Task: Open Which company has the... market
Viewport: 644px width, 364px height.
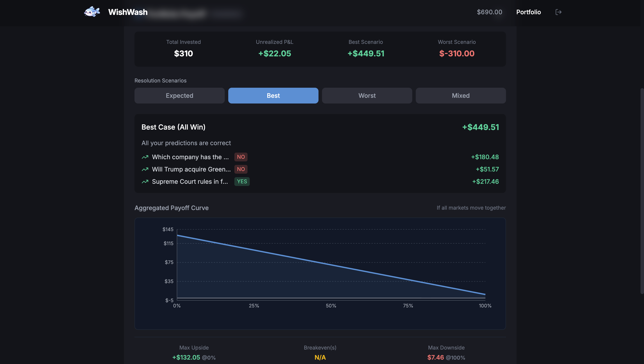Action: 190,157
